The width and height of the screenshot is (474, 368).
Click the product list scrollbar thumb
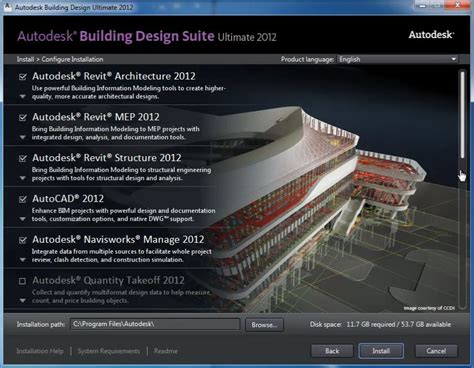pos(462,114)
